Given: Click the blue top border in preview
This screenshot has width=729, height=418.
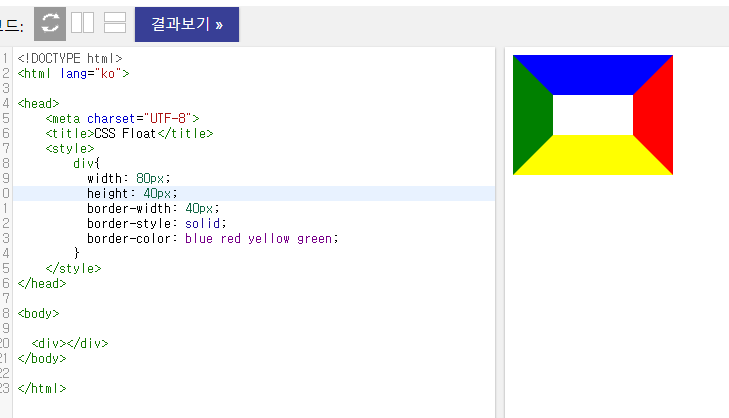Looking at the screenshot, I should pos(593,74).
